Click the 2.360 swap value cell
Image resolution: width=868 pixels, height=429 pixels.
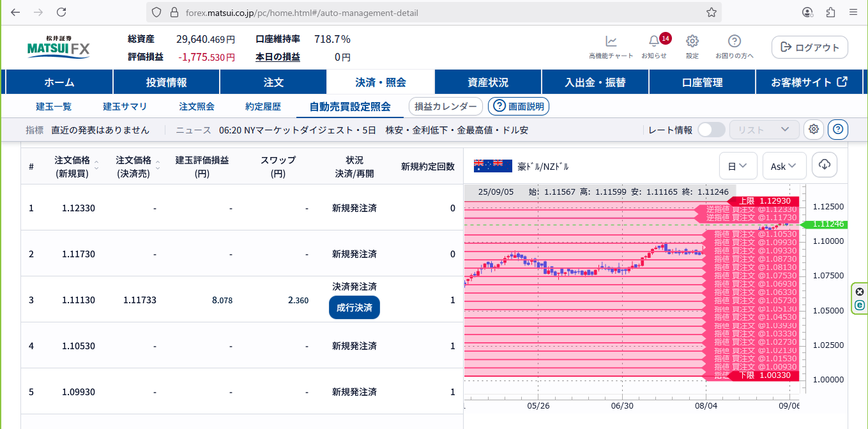[298, 300]
